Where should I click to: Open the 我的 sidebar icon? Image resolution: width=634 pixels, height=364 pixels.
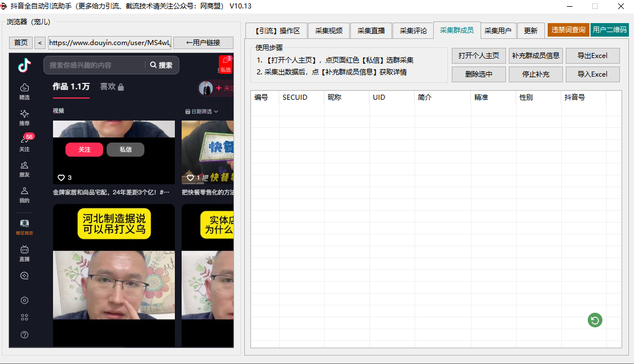[24, 195]
